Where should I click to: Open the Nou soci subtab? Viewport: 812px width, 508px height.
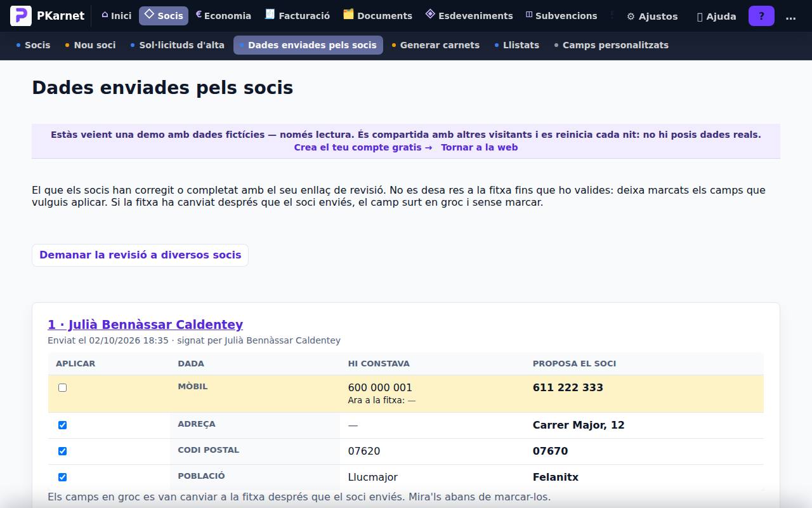(x=90, y=45)
